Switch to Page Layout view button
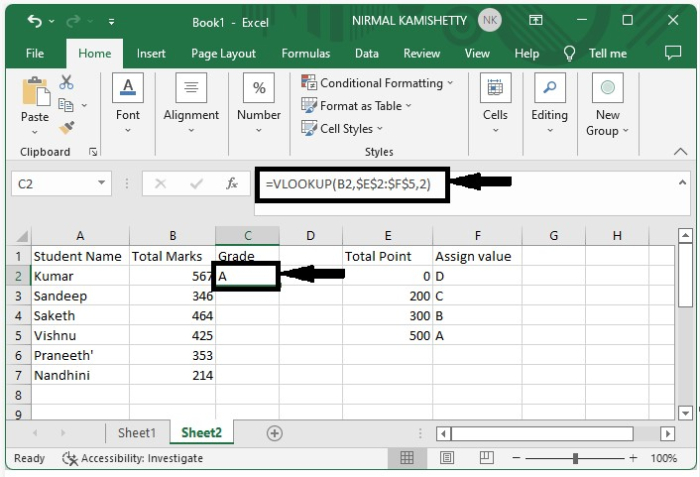The image size is (700, 477). [447, 457]
